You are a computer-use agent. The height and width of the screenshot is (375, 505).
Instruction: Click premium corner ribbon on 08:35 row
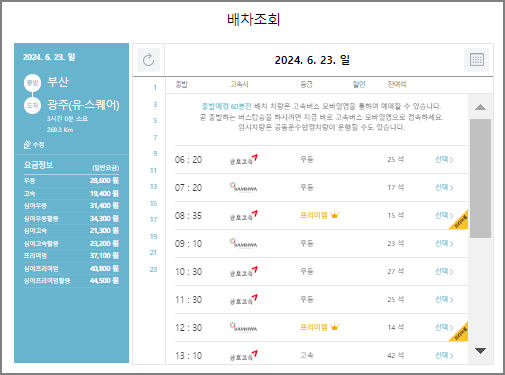click(x=461, y=222)
